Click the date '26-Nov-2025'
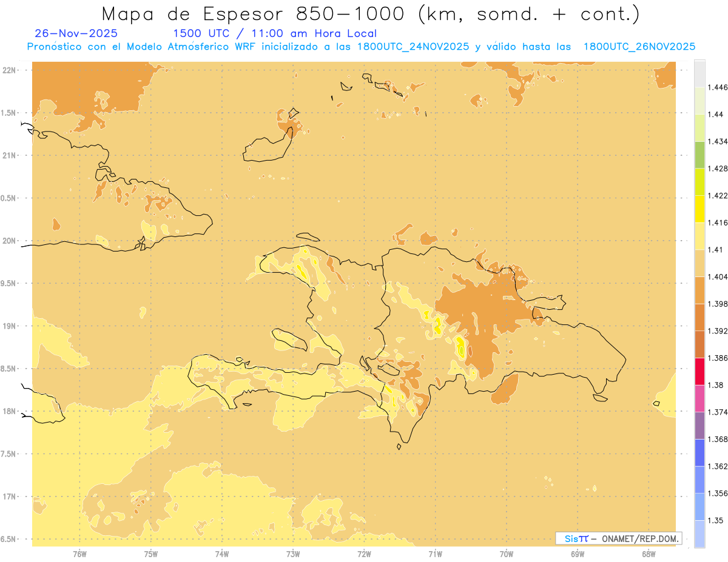728x562 pixels. [76, 33]
